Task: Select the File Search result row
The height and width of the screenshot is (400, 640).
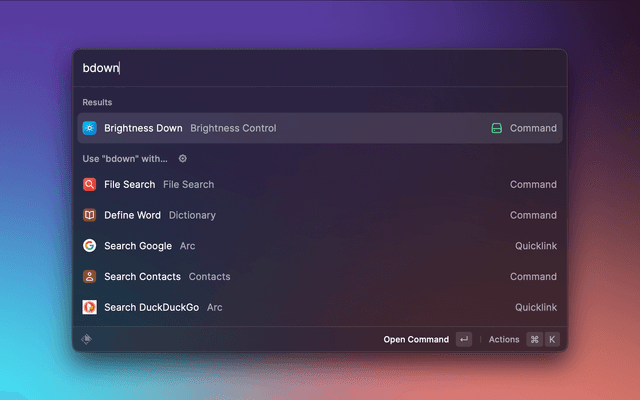Action: [x=320, y=184]
